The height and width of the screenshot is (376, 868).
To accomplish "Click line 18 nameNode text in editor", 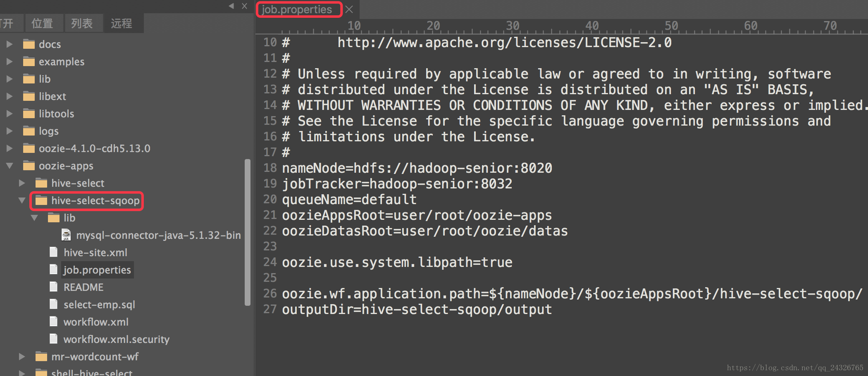I will [x=417, y=168].
